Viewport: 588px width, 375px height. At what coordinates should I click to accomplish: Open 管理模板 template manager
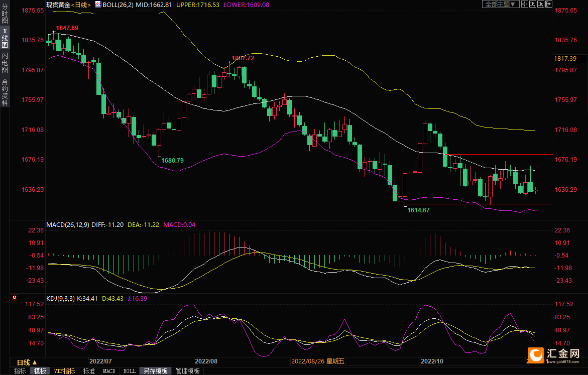click(187, 371)
